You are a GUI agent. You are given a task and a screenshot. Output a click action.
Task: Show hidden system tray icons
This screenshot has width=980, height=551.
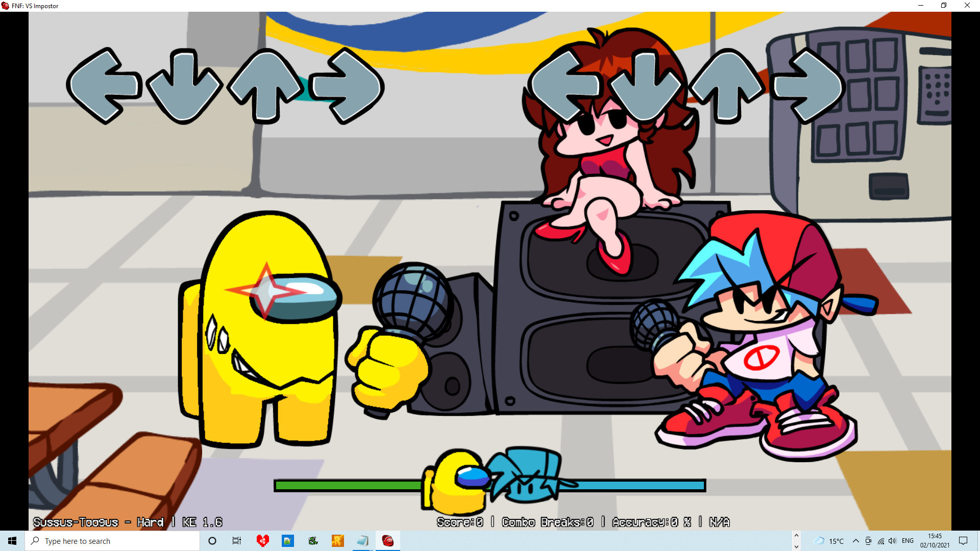point(855,541)
